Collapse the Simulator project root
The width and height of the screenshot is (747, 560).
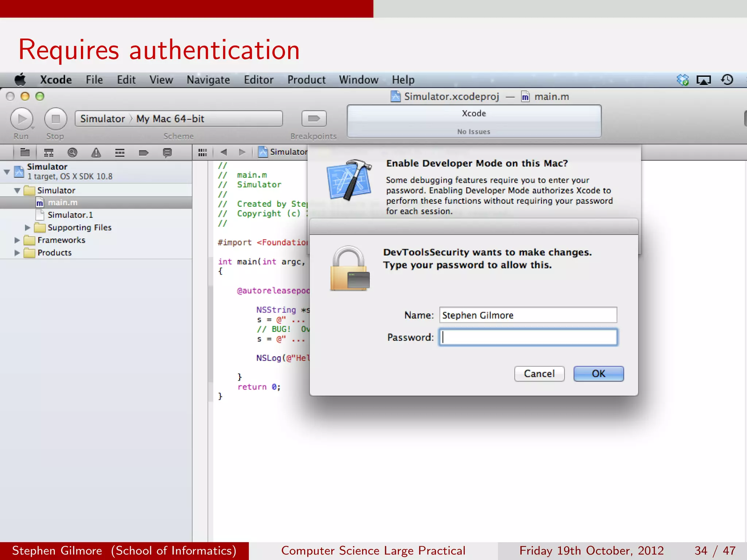coord(7,172)
